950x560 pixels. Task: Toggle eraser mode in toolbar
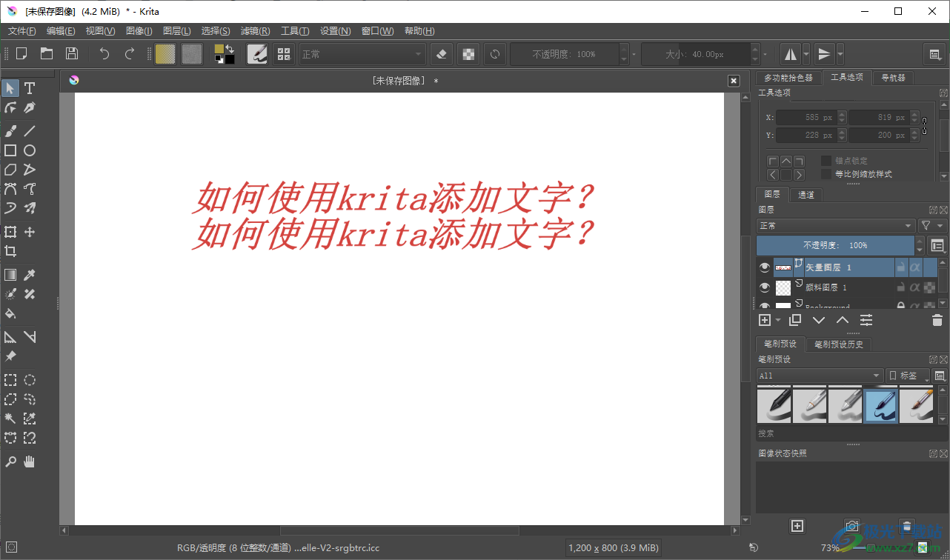tap(442, 53)
